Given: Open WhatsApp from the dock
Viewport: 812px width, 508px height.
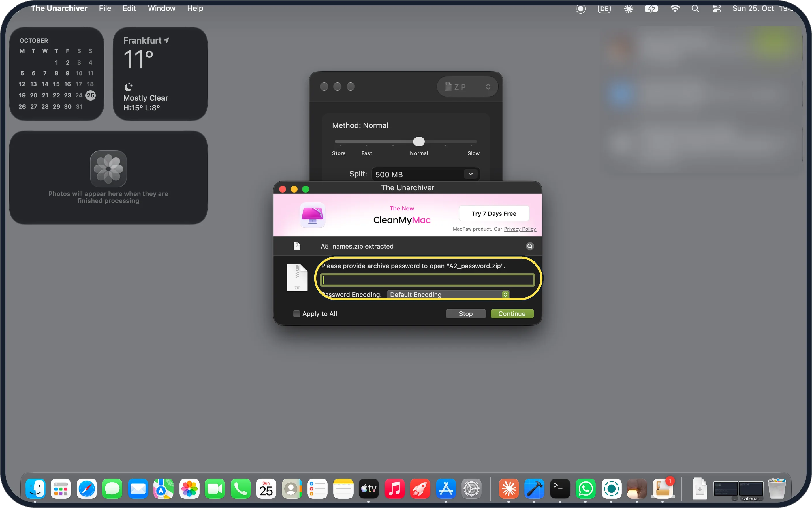Looking at the screenshot, I should (586, 488).
